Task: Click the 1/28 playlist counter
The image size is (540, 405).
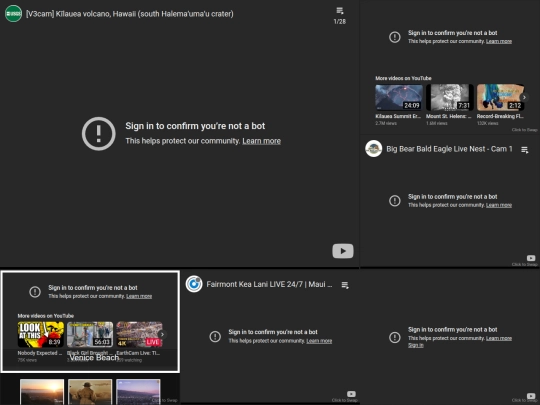Action: tap(340, 21)
